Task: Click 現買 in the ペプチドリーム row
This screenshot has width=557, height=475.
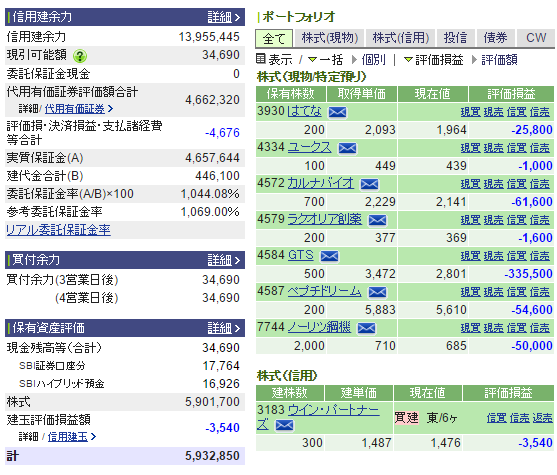Action: 471,292
